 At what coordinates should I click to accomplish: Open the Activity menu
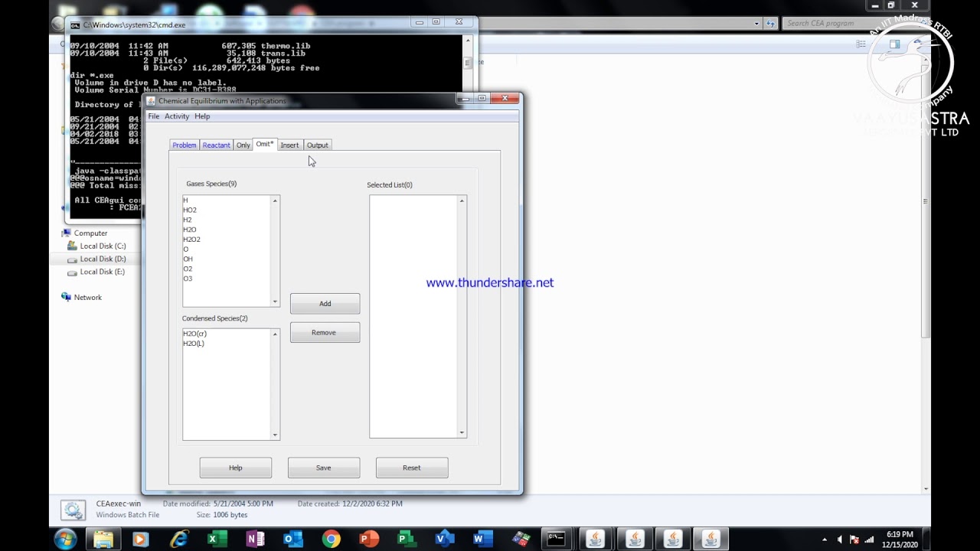click(x=177, y=116)
